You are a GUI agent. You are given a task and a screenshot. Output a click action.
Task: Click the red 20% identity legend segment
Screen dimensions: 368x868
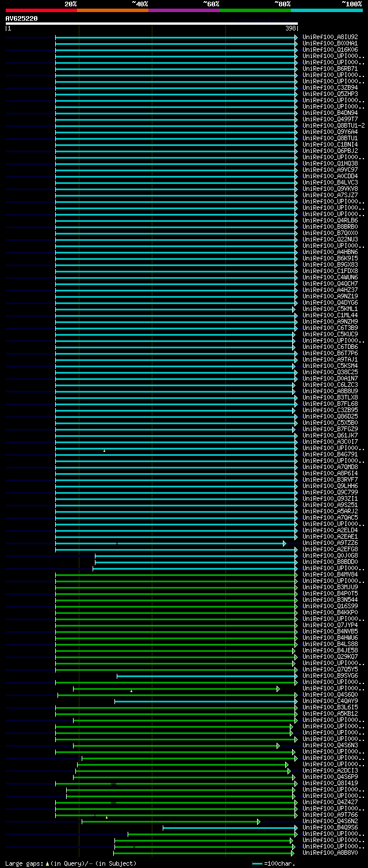pyautogui.click(x=41, y=10)
